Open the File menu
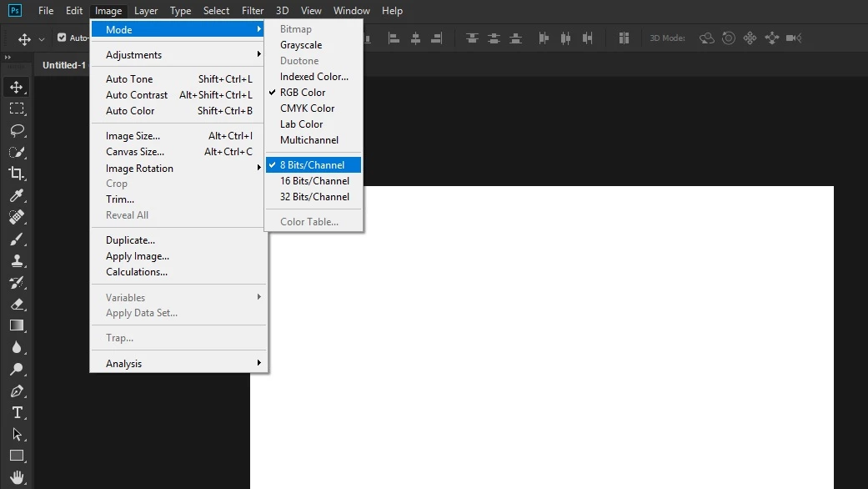 46,11
